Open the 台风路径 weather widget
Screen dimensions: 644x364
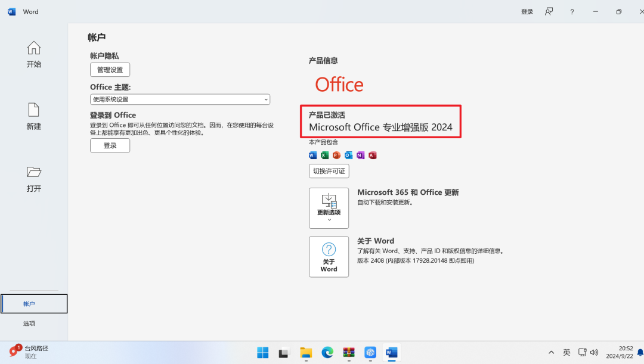coord(29,352)
